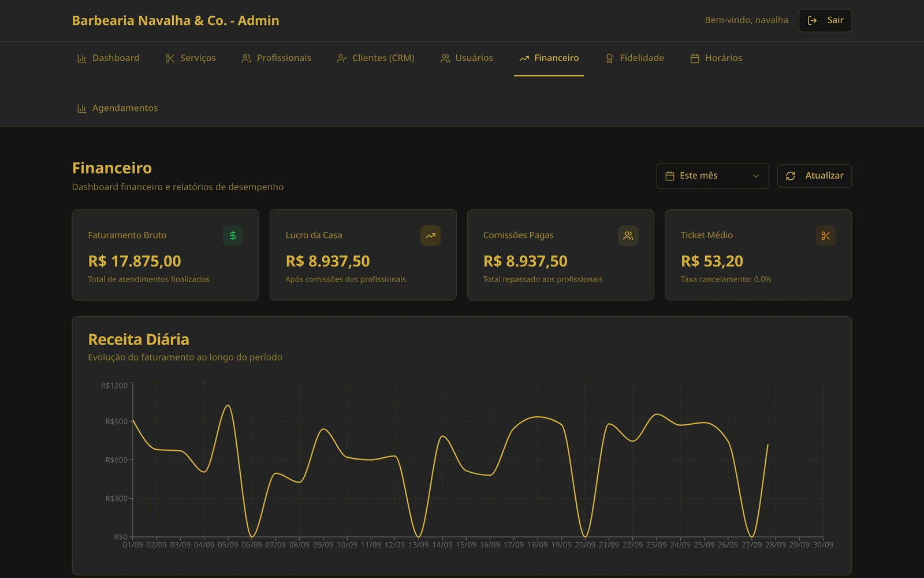924x578 pixels.
Task: Click the refresh arrows icon in Atualizar
Action: click(x=791, y=176)
